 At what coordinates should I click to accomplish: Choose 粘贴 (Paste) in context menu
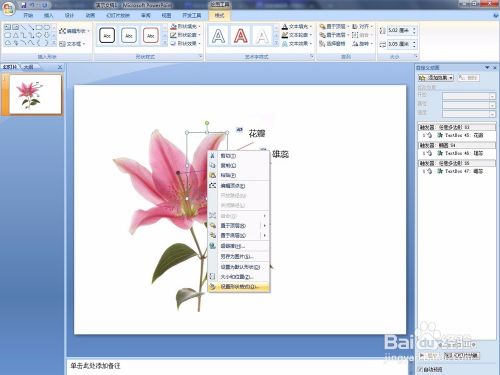click(238, 175)
